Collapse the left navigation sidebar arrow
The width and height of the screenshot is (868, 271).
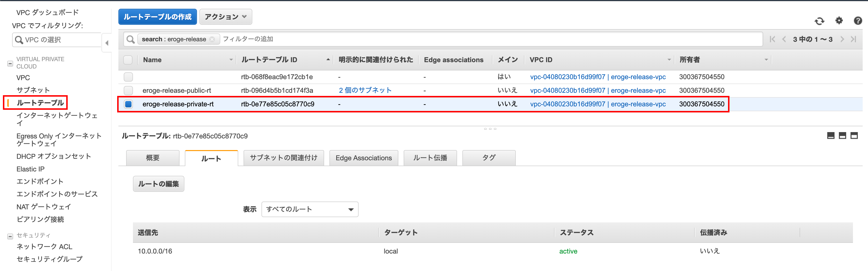pyautogui.click(x=107, y=43)
